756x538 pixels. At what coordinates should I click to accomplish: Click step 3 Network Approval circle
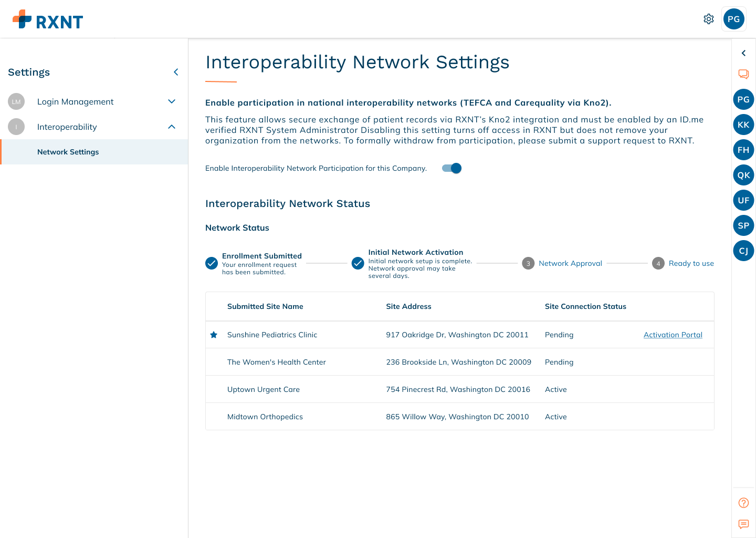[528, 263]
